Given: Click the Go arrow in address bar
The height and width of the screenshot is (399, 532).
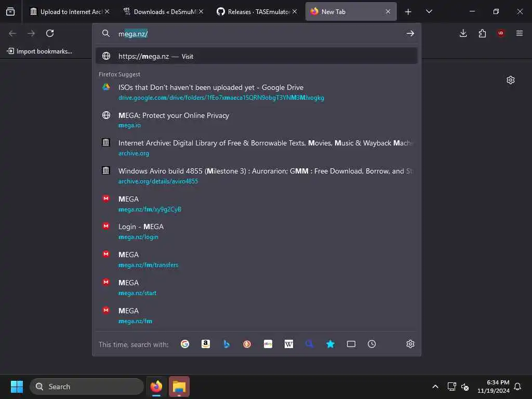Looking at the screenshot, I should [410, 33].
